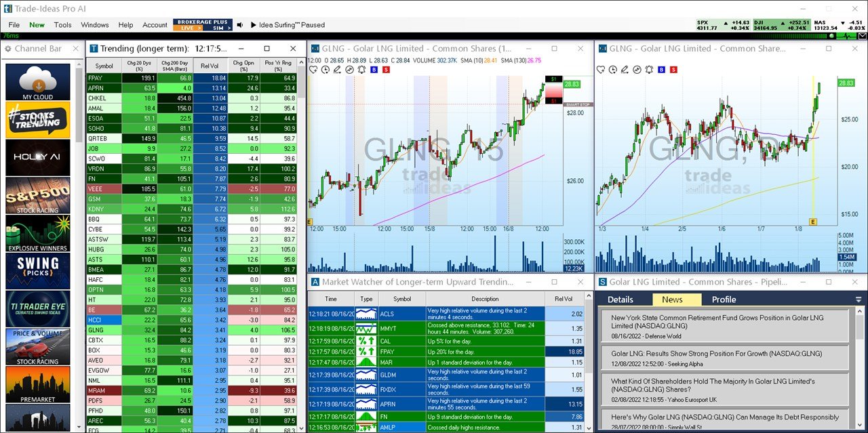Switch to the Profile tab
This screenshot has height=433, width=868.
coord(724,300)
